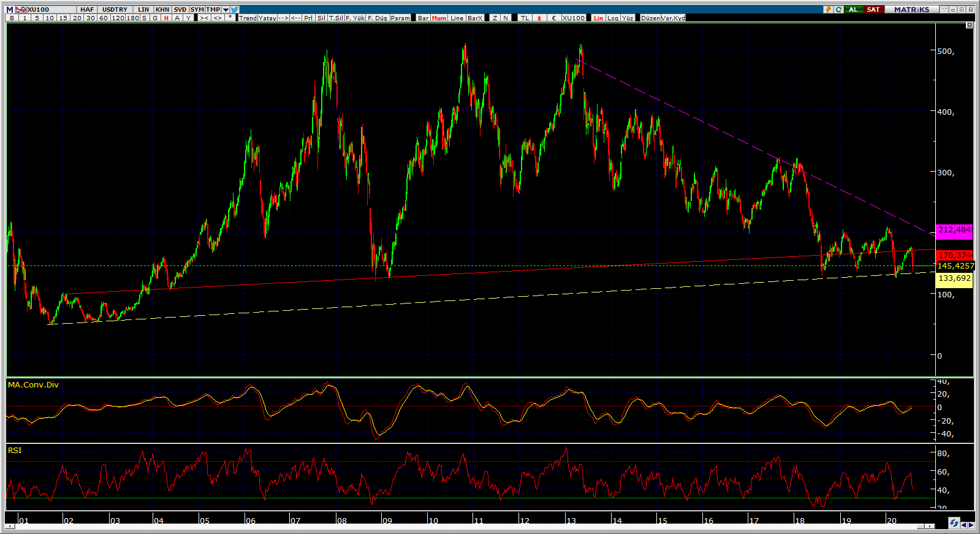This screenshot has width=980, height=534.
Task: Click the Yatay horizontal line button
Action: pyautogui.click(x=267, y=18)
